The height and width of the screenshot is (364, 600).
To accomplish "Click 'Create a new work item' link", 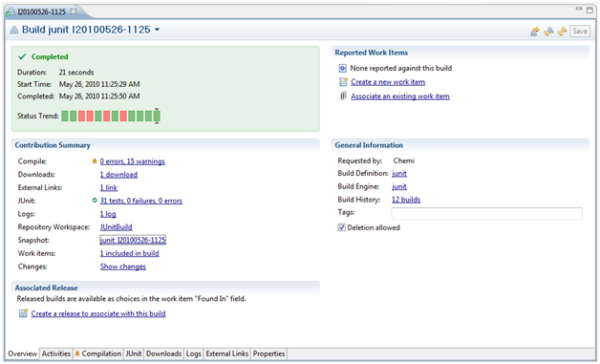I will (388, 82).
